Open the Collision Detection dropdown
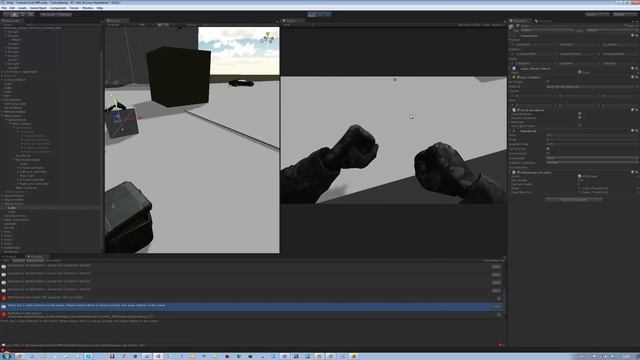Screen dimensions: 640x360 592,162
